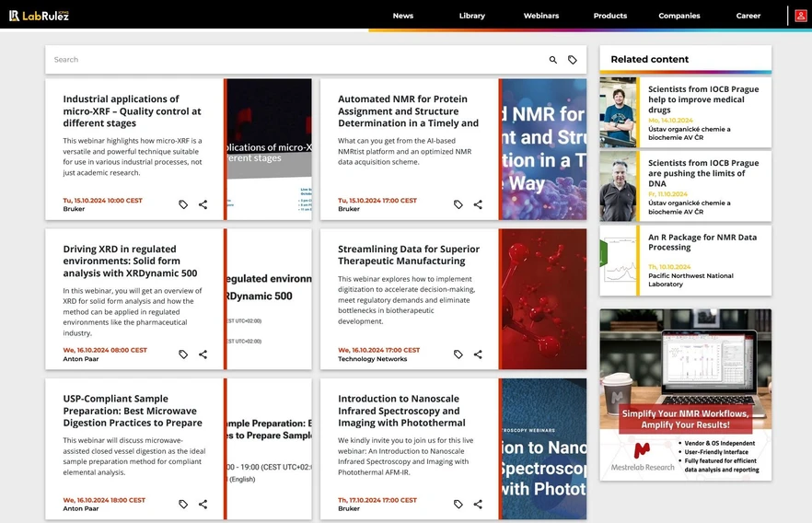Open 'Industrial applications of micro-XRF' webinar title
Image resolution: width=812 pixels, height=523 pixels.
pyautogui.click(x=132, y=110)
